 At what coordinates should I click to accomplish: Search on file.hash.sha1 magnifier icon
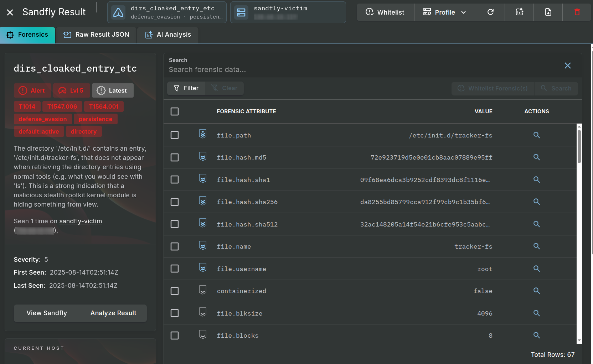point(537,180)
